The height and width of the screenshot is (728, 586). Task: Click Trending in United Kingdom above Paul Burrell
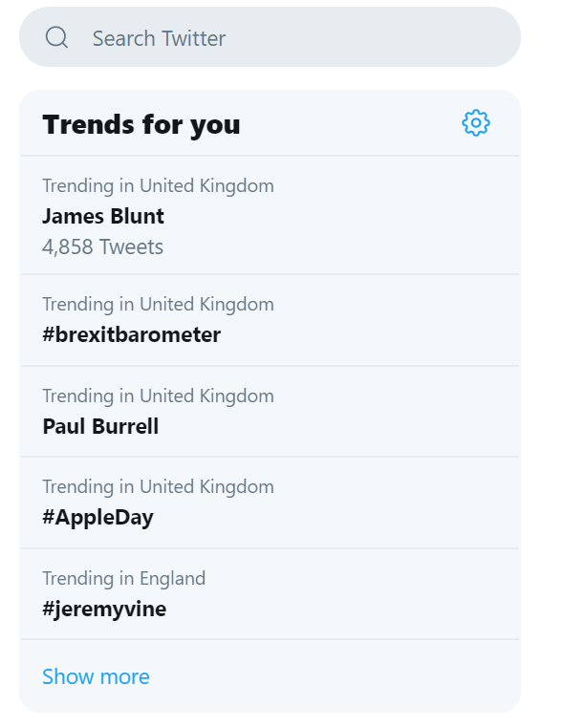[x=158, y=396]
